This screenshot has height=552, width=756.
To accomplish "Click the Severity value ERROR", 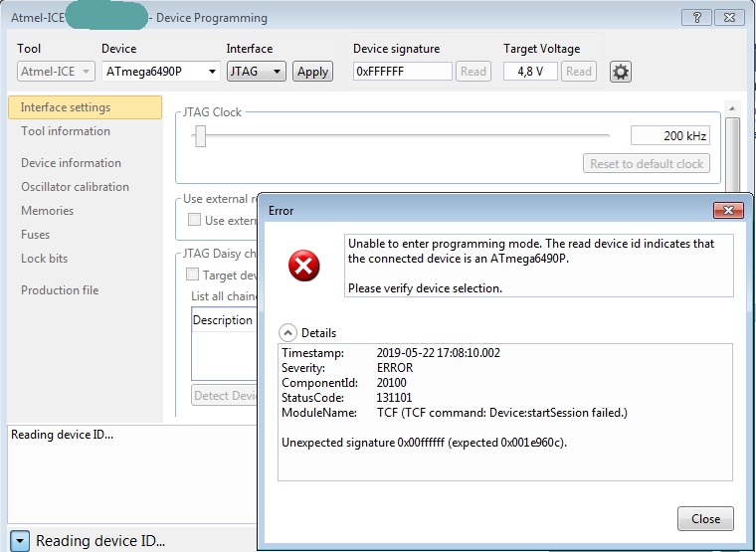I will 395,368.
